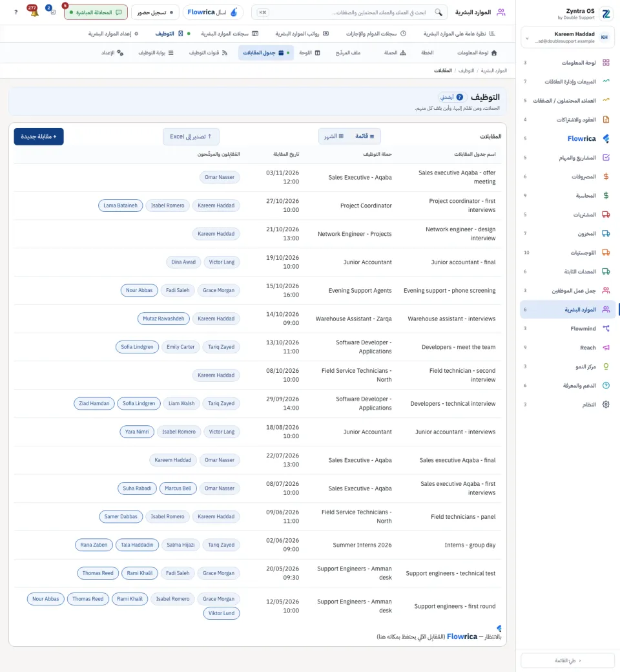Screen dimensions: 620x672
Task: Click the "Interns - group day" schedule name
Action: point(470,545)
